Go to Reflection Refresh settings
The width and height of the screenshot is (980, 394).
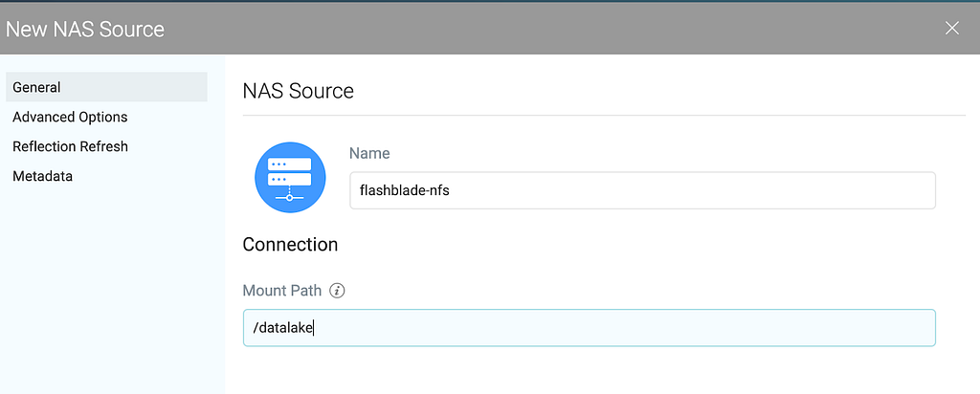(x=70, y=146)
